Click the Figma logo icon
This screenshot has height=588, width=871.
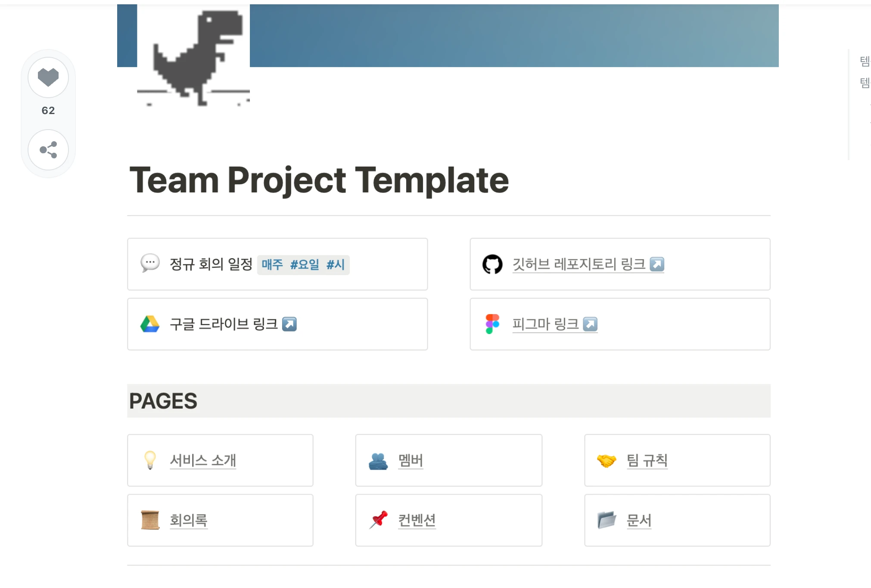[492, 324]
